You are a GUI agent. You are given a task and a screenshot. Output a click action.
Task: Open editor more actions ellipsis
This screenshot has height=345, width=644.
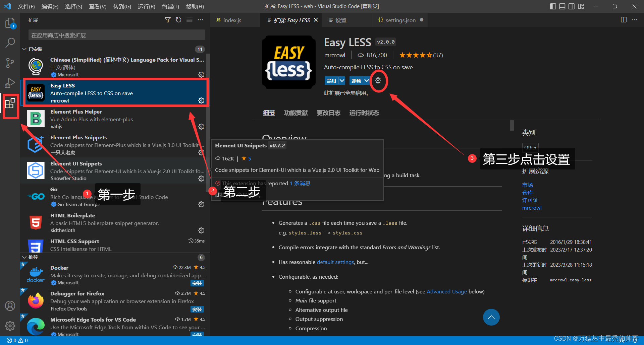634,20
